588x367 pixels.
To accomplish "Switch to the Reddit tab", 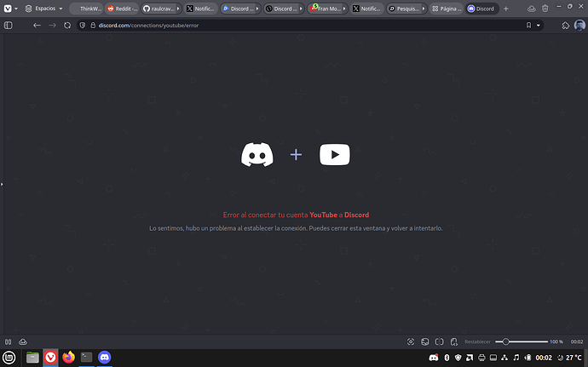I will (122, 9).
